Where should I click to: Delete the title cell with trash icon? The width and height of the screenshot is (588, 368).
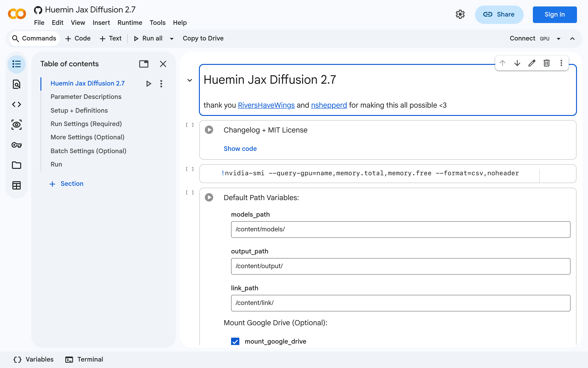click(547, 63)
